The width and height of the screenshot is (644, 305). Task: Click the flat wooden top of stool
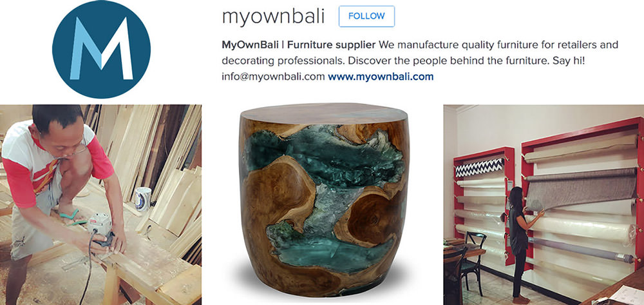[325, 113]
